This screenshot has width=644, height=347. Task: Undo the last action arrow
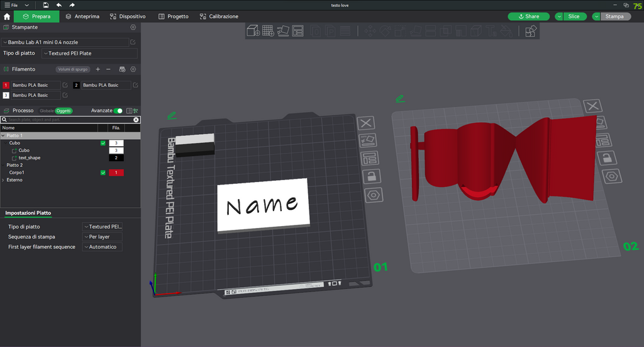tap(58, 5)
